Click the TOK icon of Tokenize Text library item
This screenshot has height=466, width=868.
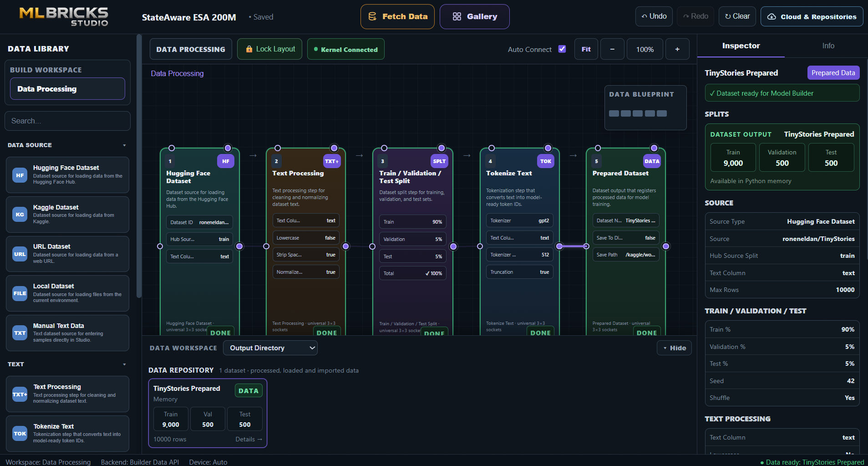(20, 434)
